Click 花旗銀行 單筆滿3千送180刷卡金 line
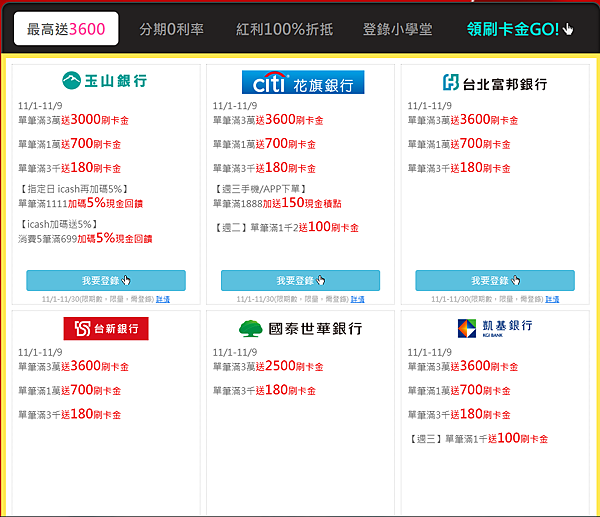 tap(264, 168)
